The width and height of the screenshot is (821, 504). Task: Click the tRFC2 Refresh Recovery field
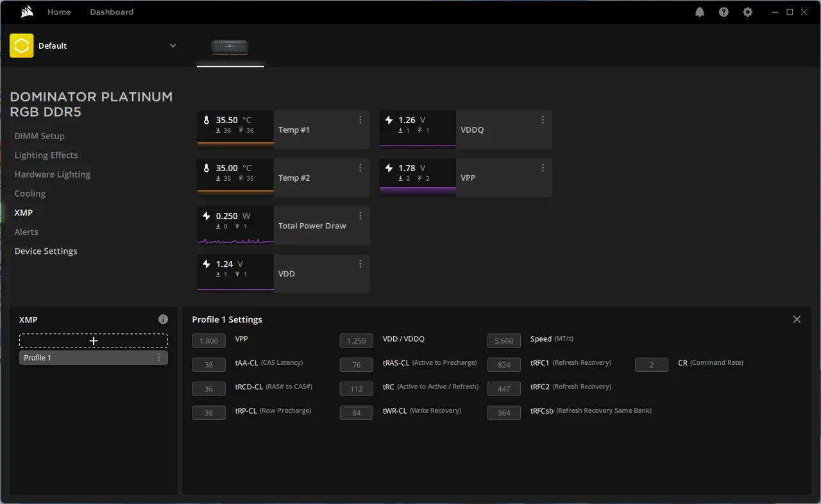504,389
